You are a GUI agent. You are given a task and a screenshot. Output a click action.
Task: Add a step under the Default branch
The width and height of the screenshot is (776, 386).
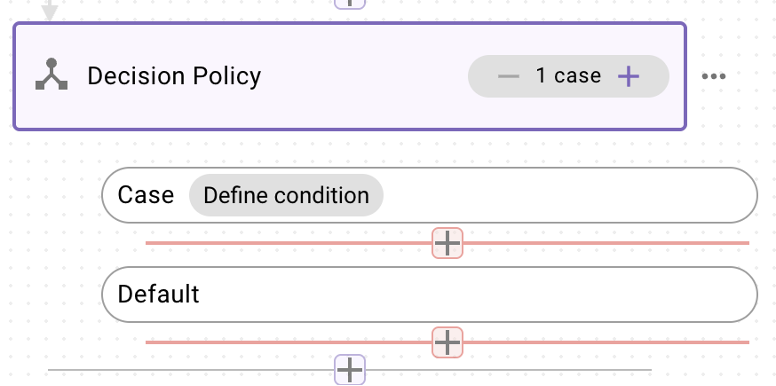click(x=447, y=342)
